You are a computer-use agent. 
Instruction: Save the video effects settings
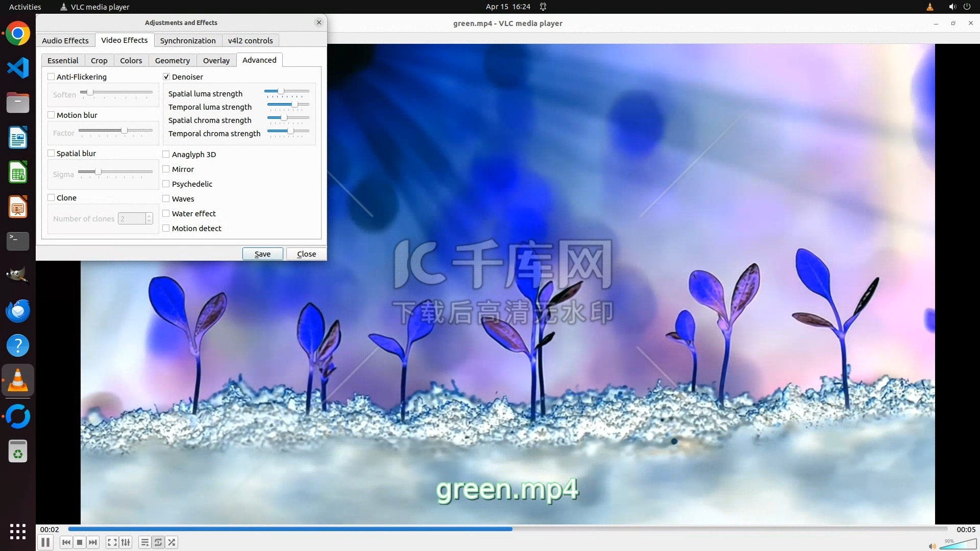coord(262,254)
